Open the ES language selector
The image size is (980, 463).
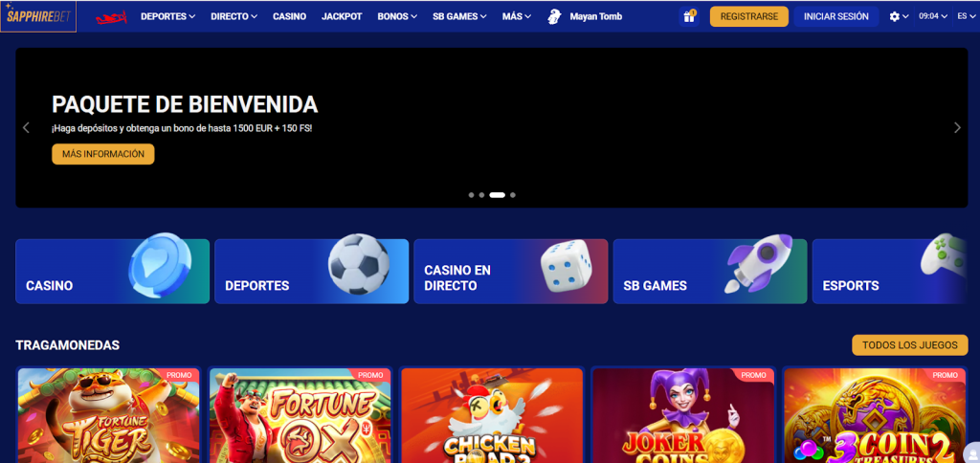(x=966, y=17)
